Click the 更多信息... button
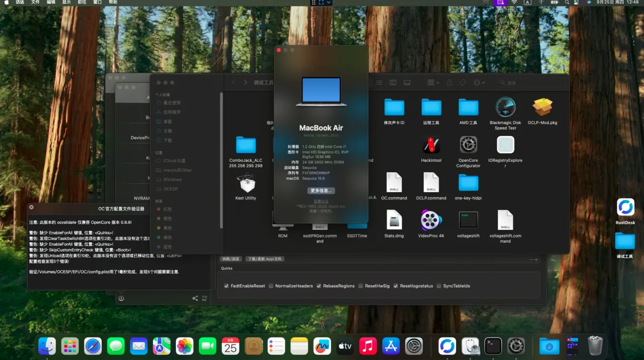Viewport: 644px width, 360px height. point(321,191)
